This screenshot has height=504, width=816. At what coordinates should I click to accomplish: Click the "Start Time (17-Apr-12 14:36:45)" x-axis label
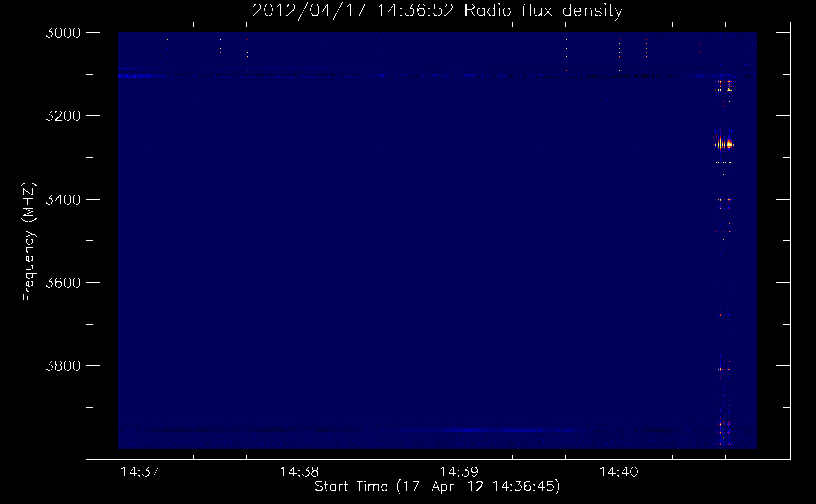pos(437,487)
